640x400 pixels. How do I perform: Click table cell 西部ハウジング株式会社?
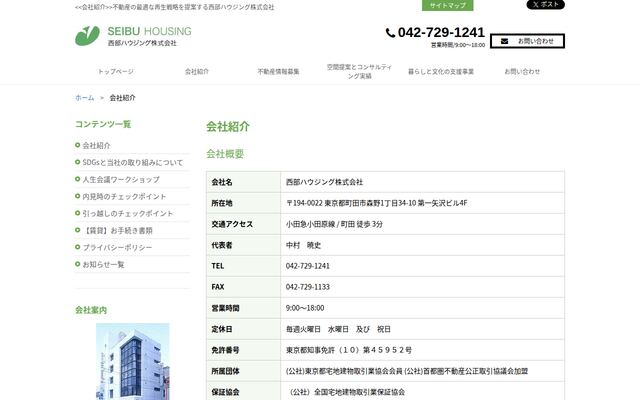(x=422, y=182)
